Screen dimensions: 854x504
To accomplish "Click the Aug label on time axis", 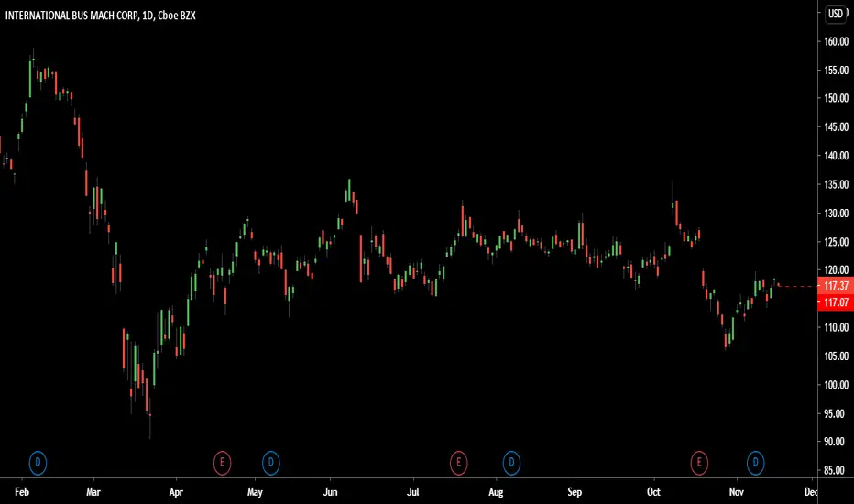I will (x=496, y=492).
